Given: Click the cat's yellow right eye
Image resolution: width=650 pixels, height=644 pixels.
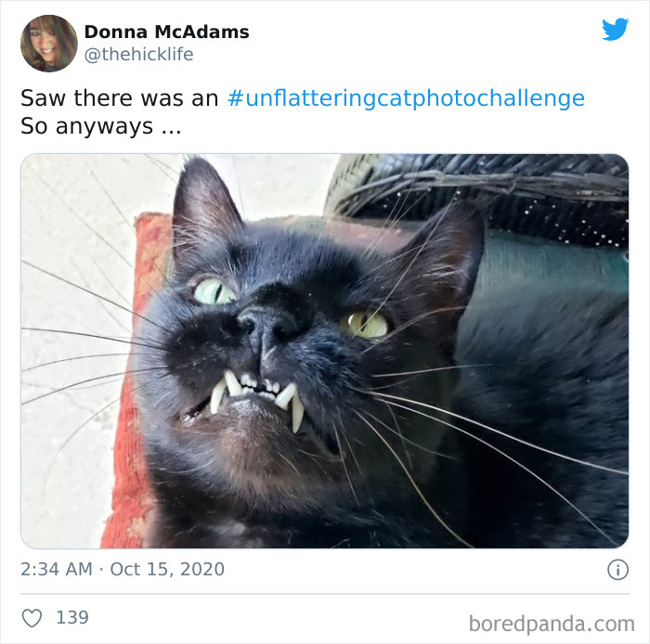Looking at the screenshot, I should coord(364,324).
